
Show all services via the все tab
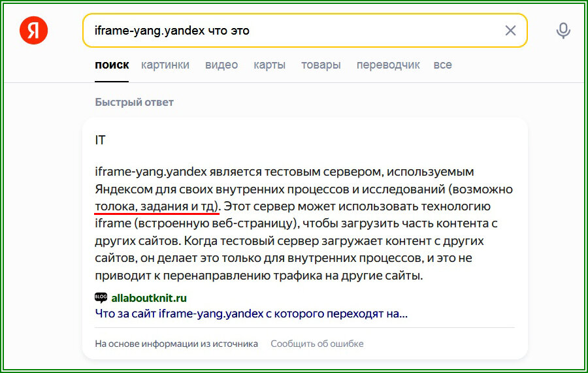[442, 65]
